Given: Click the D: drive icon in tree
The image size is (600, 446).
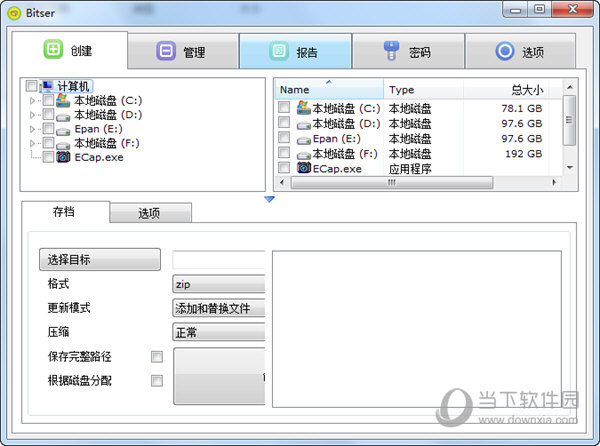Looking at the screenshot, I should coord(63,117).
